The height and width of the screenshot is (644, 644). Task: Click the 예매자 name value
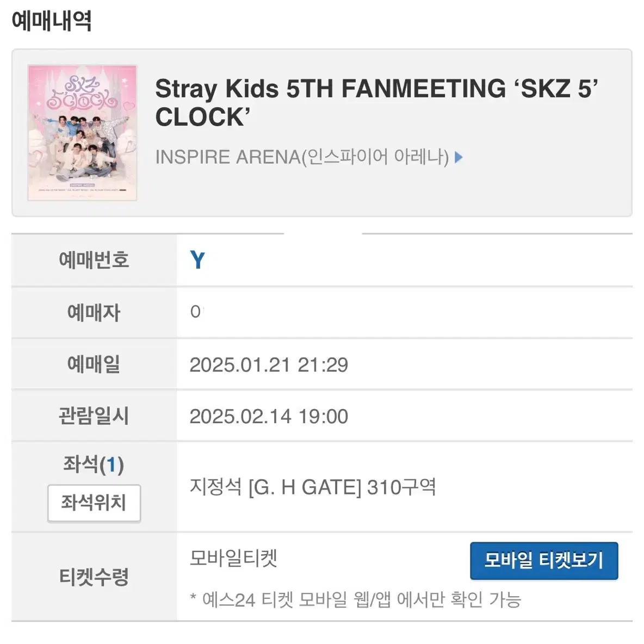click(x=196, y=312)
